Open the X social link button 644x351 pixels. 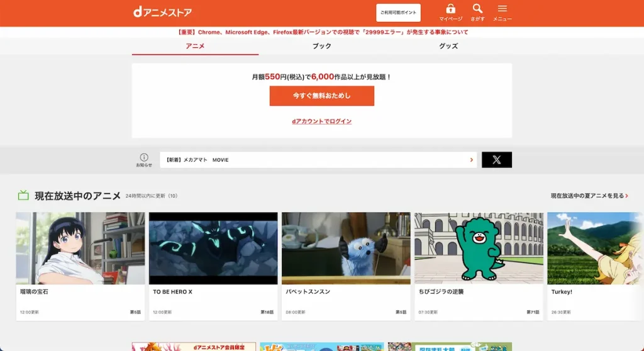[497, 160]
